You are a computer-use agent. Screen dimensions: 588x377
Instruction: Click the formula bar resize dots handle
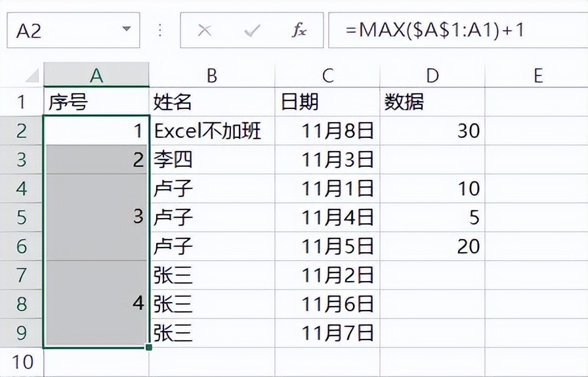pos(160,30)
